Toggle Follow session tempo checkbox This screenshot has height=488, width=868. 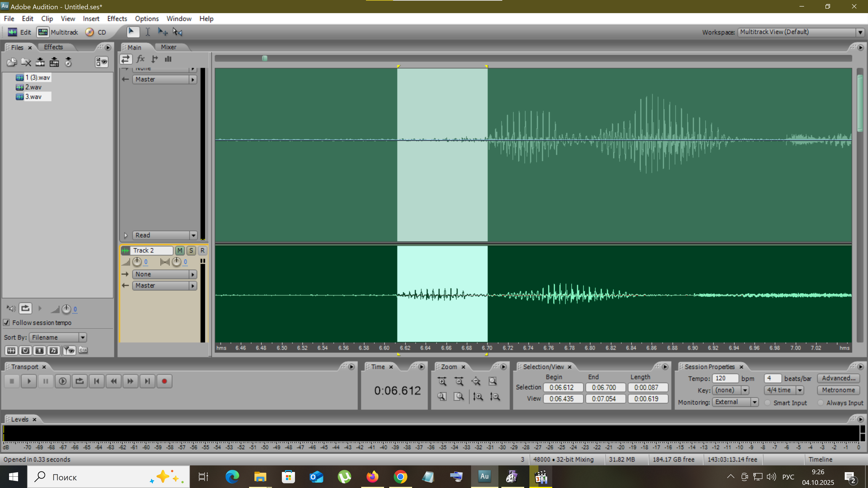click(6, 322)
